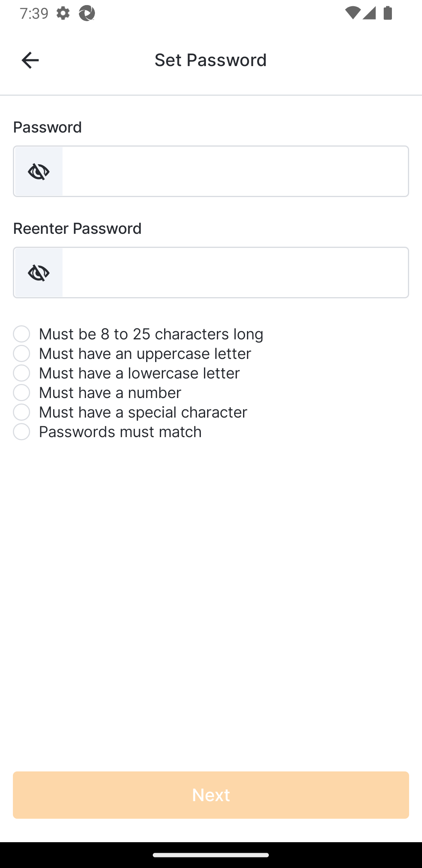Screen dimensions: 422x868
Task: Open the settings gear in status bar
Action: coord(63,13)
